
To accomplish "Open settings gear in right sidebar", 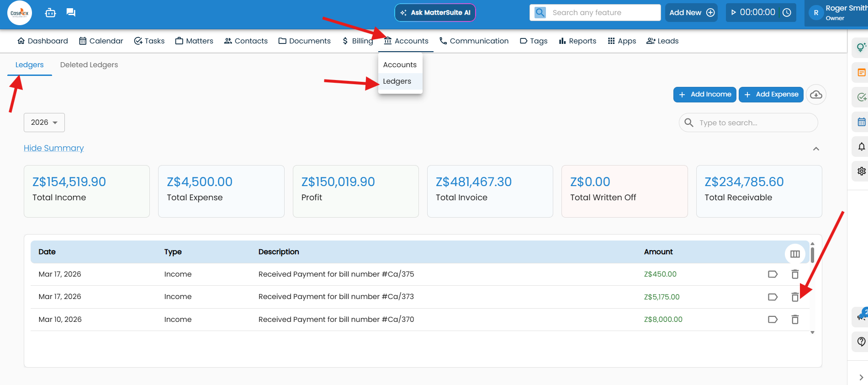I will [x=861, y=171].
